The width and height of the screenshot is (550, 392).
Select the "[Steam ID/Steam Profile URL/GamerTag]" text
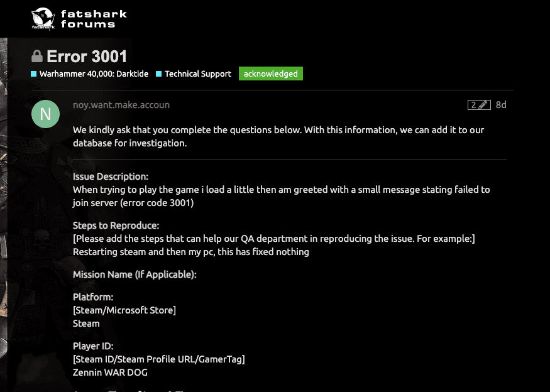pyautogui.click(x=159, y=359)
